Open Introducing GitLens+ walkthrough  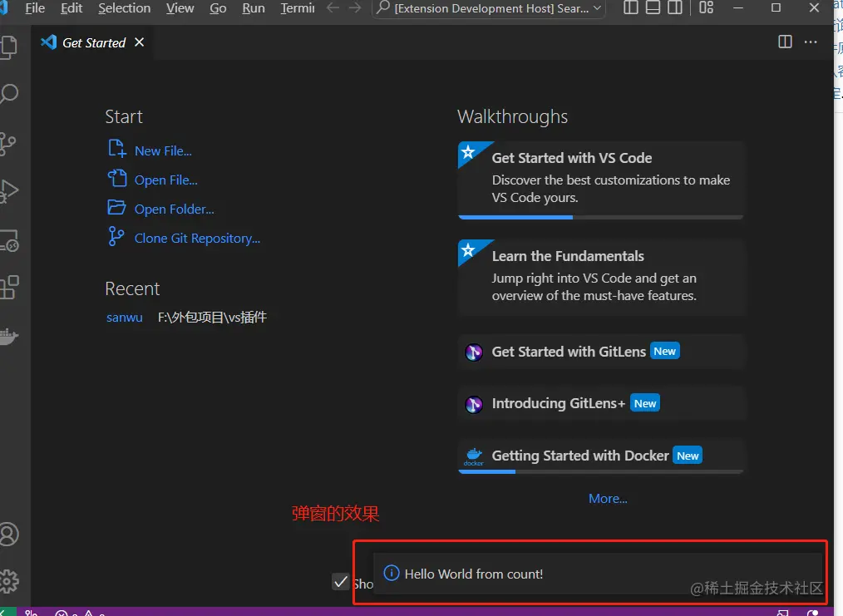tap(600, 404)
